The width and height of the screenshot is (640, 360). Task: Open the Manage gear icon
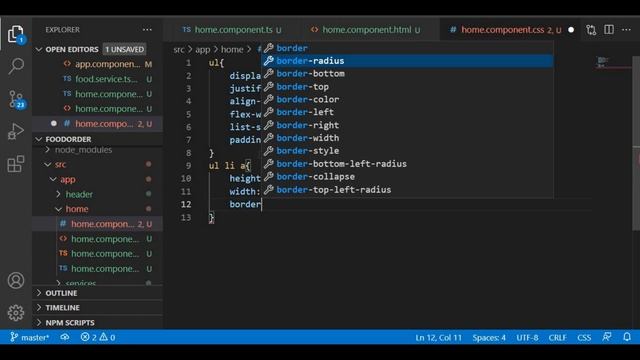point(16,313)
